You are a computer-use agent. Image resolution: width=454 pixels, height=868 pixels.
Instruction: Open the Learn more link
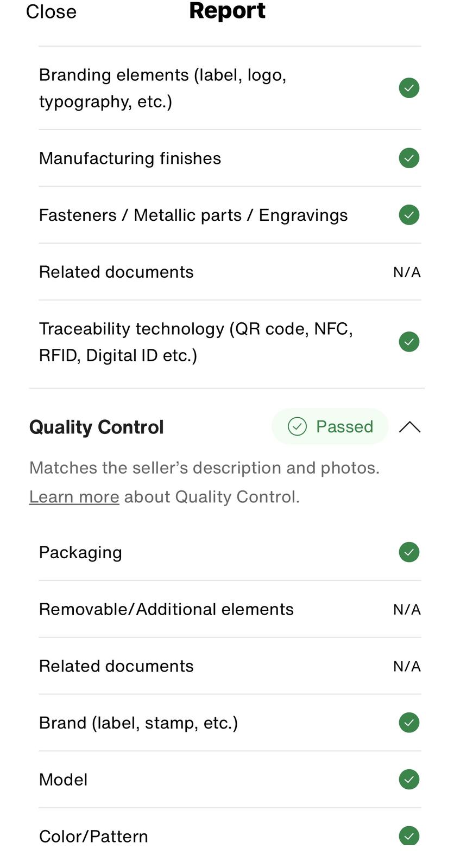(74, 497)
